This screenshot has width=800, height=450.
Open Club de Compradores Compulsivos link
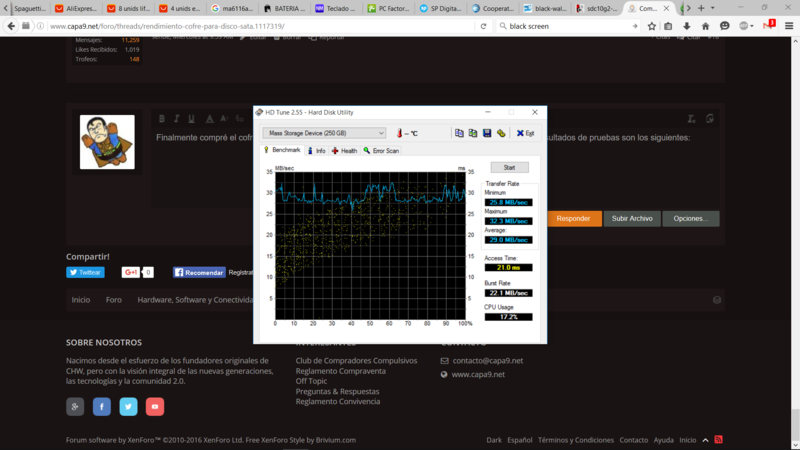356,361
